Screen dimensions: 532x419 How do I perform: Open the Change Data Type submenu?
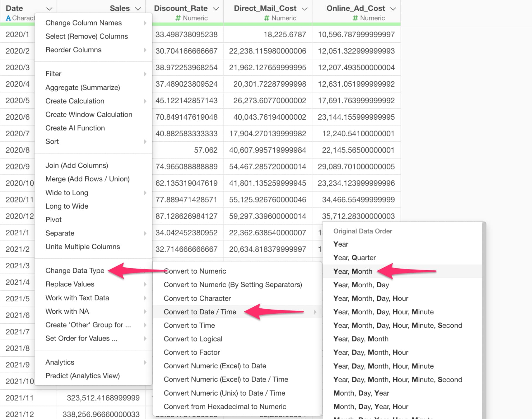coord(75,271)
